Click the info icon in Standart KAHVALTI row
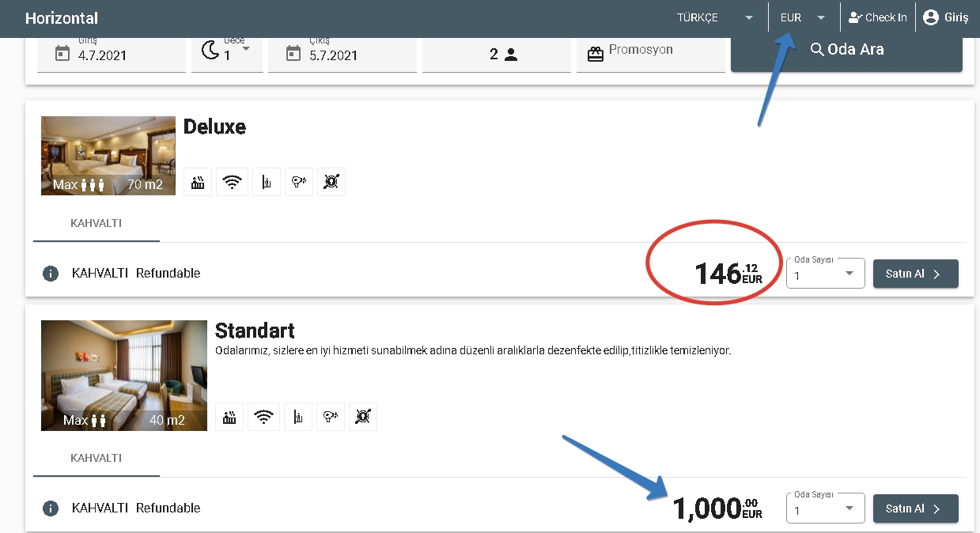The image size is (980, 533). coord(50,508)
